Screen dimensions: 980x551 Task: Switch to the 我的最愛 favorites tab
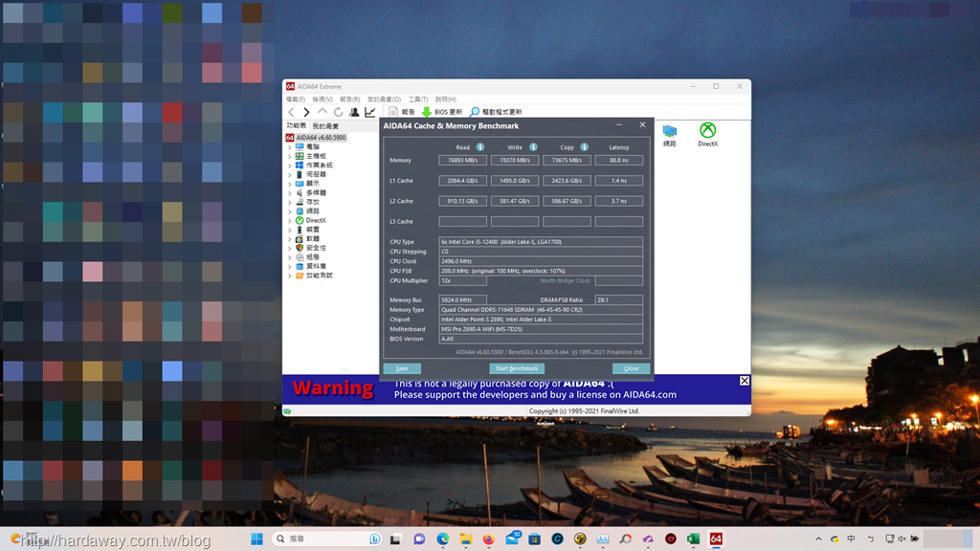tap(325, 125)
